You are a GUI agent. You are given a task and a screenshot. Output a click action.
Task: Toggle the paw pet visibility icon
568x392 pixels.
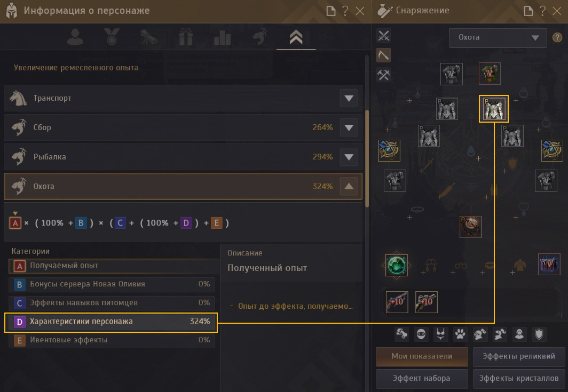460,334
